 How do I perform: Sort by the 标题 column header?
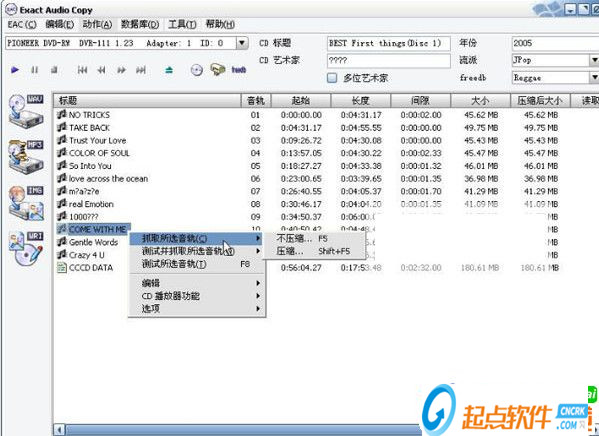pyautogui.click(x=147, y=101)
